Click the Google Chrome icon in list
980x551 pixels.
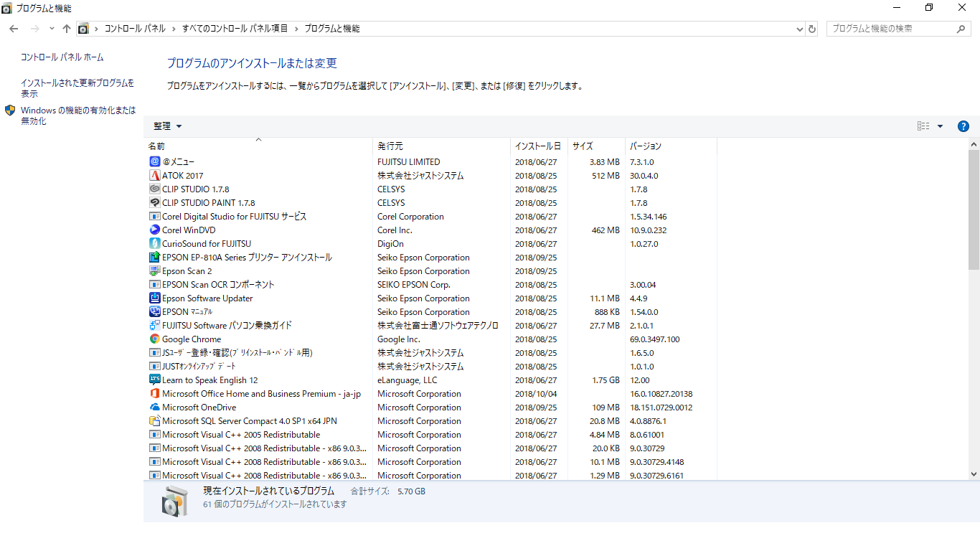tap(154, 339)
